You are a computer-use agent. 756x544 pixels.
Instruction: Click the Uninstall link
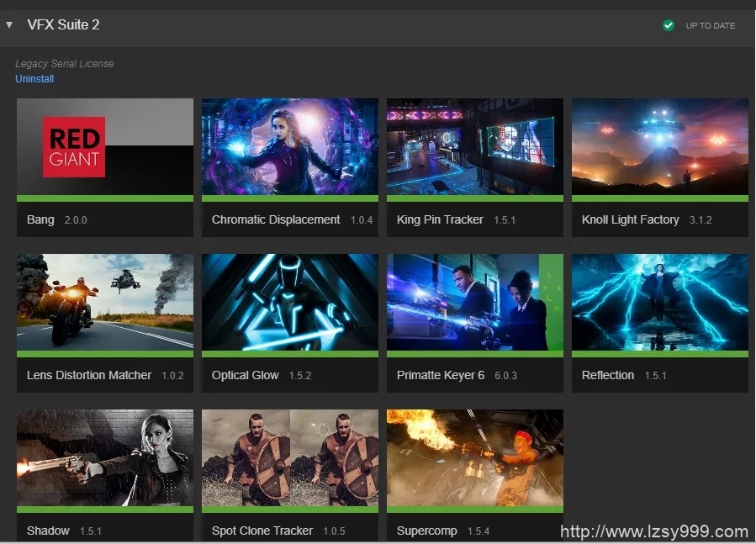(x=34, y=79)
